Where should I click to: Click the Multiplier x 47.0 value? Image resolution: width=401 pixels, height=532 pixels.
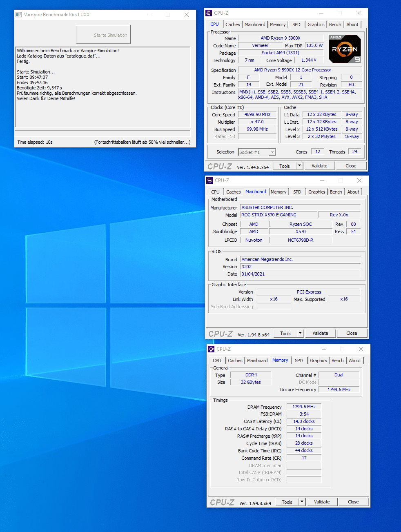257,122
